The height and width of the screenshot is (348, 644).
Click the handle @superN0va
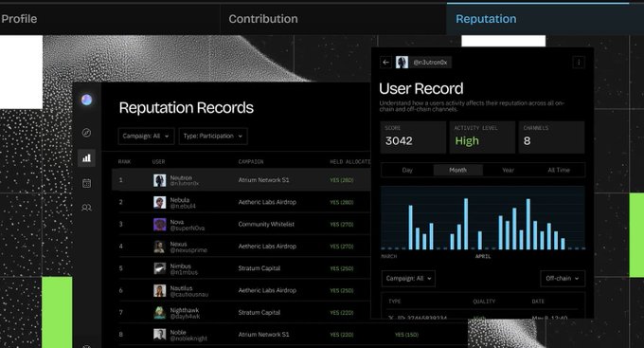coord(187,228)
